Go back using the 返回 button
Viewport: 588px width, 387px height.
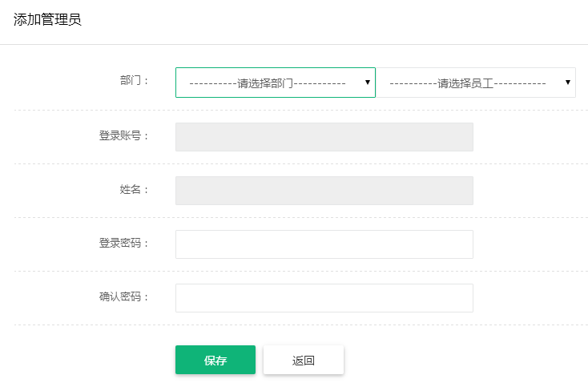pos(304,360)
